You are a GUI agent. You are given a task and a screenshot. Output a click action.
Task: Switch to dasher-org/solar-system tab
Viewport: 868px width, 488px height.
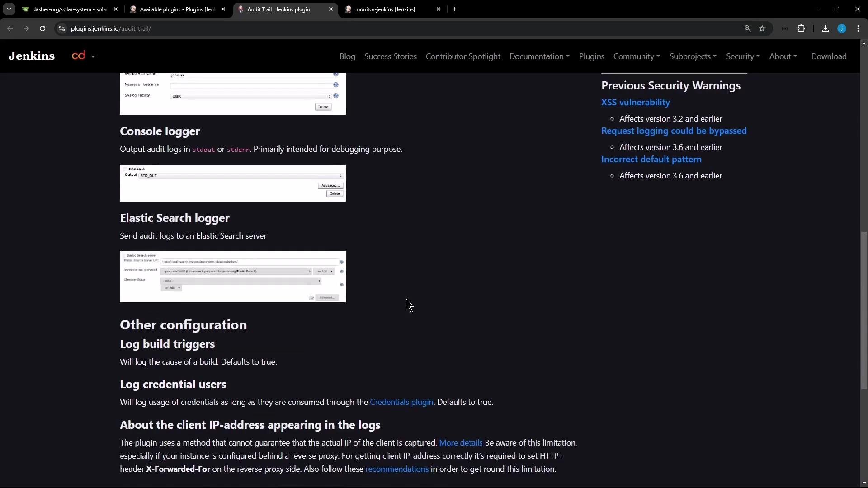pyautogui.click(x=70, y=9)
